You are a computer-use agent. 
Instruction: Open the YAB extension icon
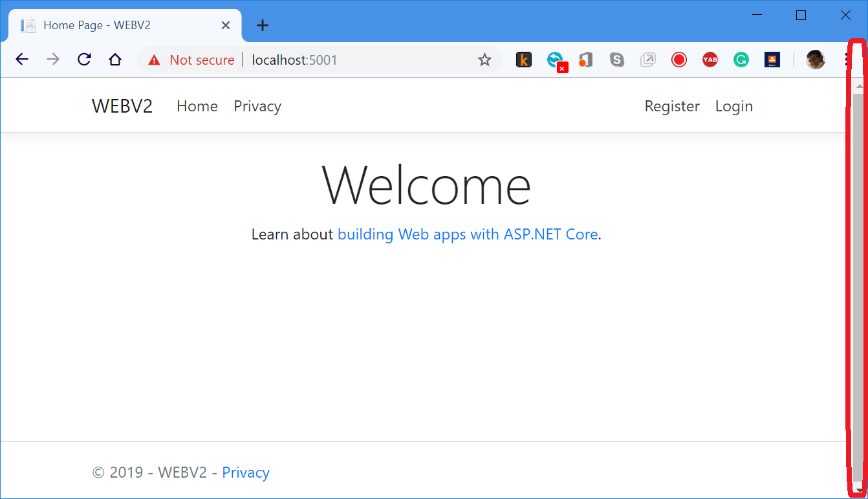710,60
